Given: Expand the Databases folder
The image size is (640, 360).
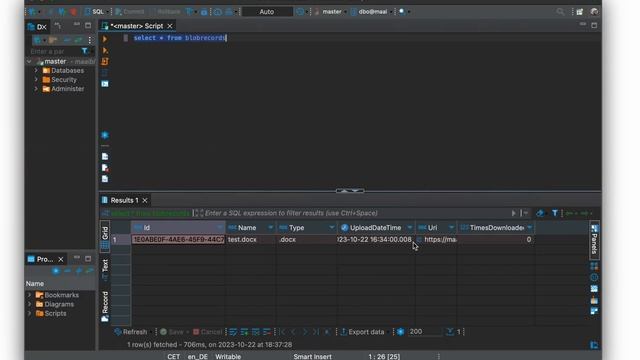Looking at the screenshot, I should (x=36, y=71).
